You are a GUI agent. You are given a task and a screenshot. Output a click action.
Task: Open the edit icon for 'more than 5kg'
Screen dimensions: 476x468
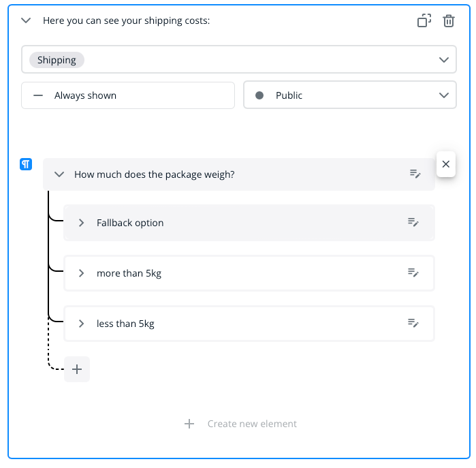click(x=413, y=272)
